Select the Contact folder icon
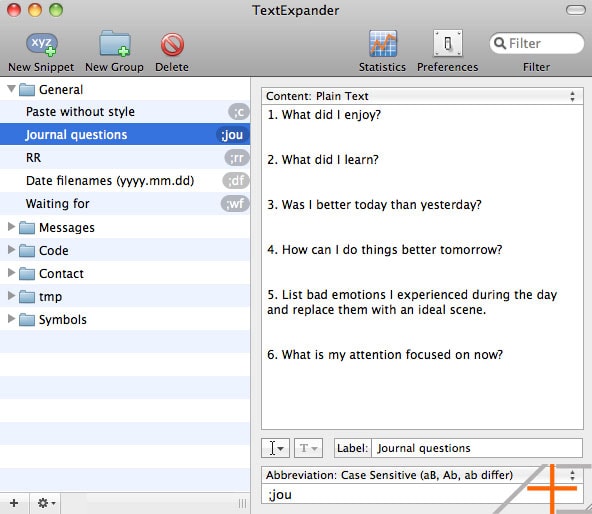592x514 pixels. (x=27, y=274)
